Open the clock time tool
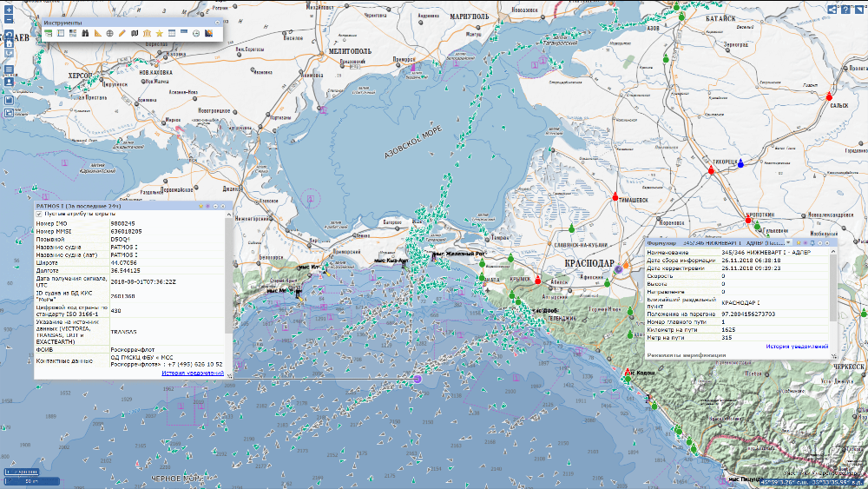Screen dimensions: 868x489 (x=197, y=32)
